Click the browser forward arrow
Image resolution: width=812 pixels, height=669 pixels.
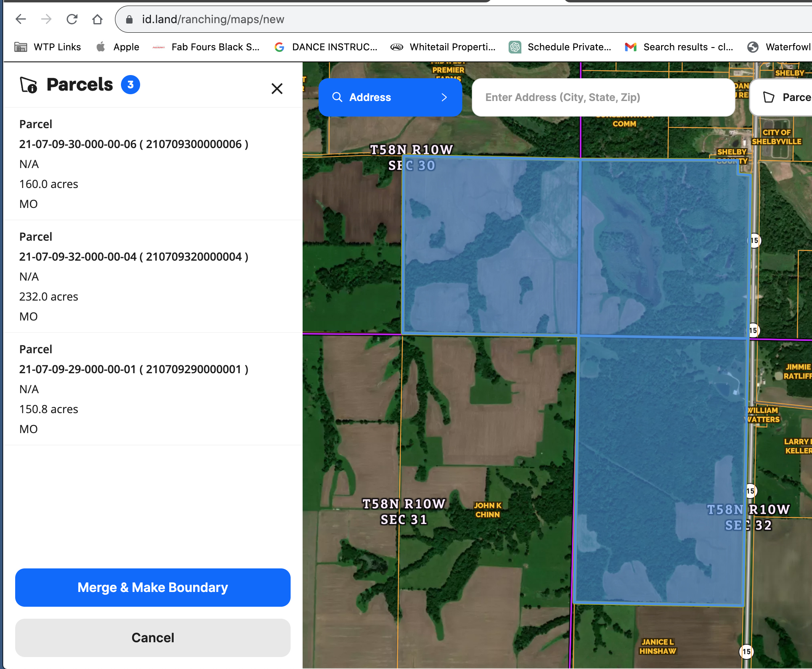click(x=46, y=19)
